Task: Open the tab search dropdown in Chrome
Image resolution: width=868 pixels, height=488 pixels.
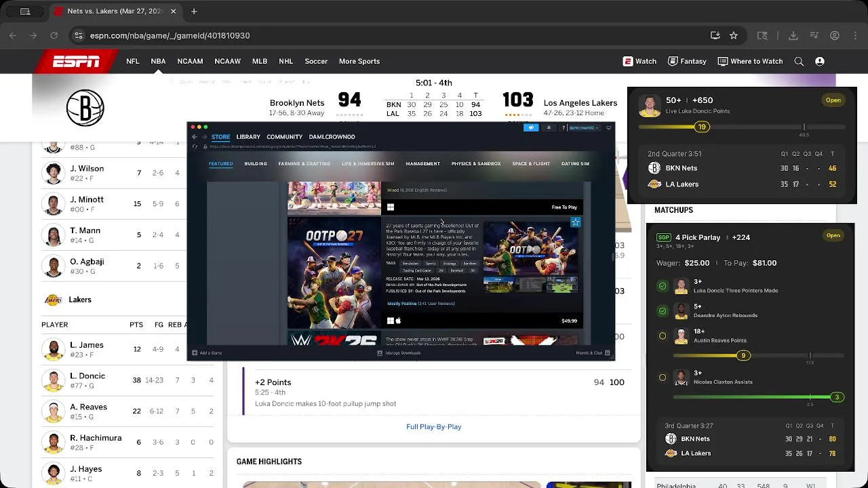Action: click(25, 11)
